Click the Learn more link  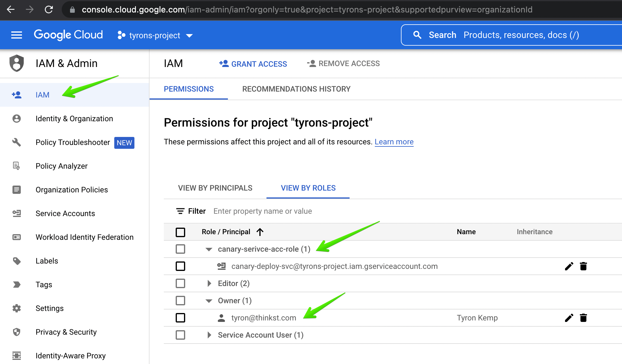point(394,141)
